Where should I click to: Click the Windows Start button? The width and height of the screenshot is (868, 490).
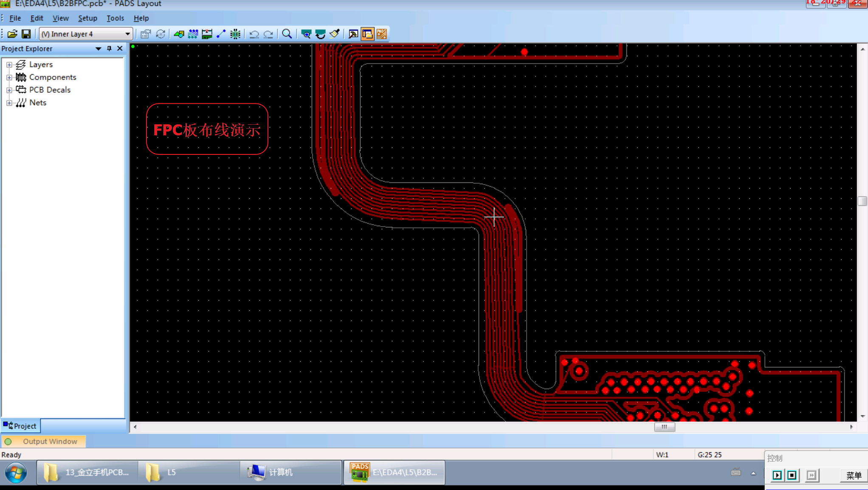click(16, 473)
